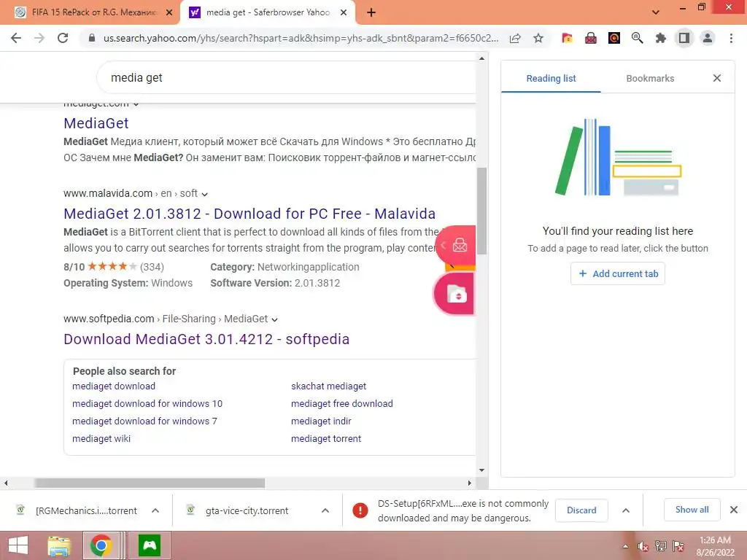Expand options for gta-vice-city.torrent
The image size is (747, 560).
(325, 511)
